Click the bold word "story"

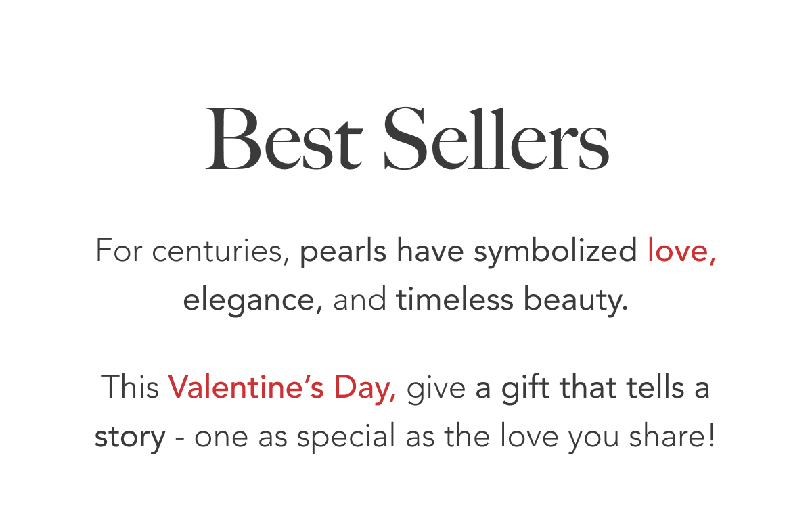130,439
